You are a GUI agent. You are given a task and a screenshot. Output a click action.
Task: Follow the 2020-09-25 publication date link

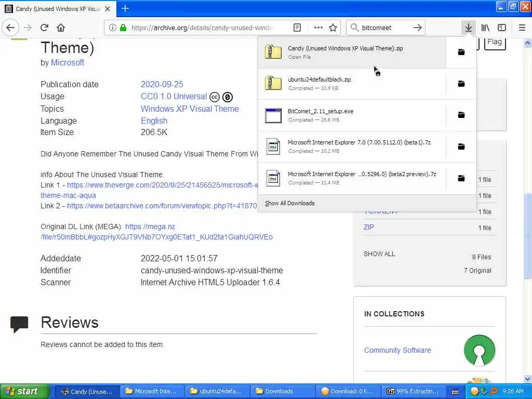coord(162,84)
